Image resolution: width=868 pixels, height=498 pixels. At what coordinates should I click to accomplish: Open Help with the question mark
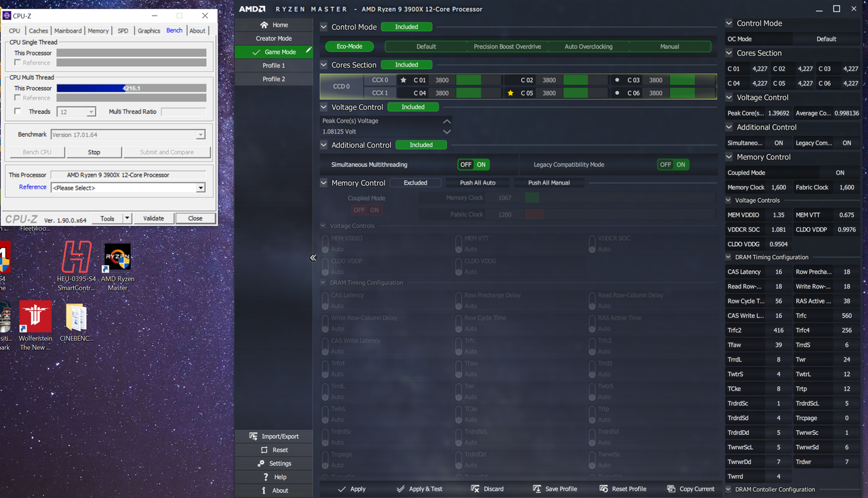click(x=274, y=477)
